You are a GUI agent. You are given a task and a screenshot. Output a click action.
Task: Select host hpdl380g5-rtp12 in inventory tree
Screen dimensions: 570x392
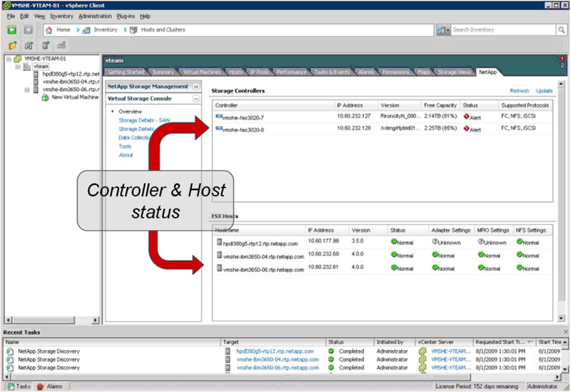coord(71,74)
